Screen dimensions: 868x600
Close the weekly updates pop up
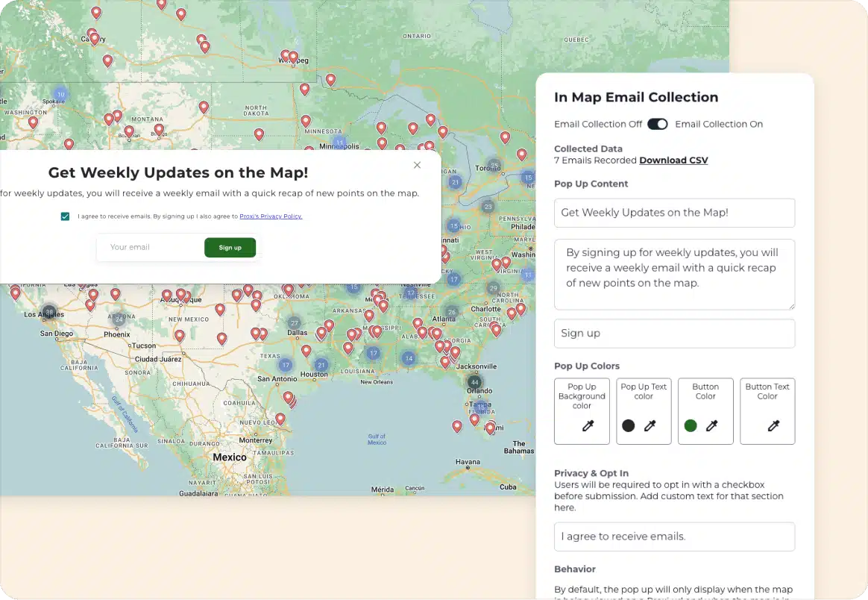point(418,165)
